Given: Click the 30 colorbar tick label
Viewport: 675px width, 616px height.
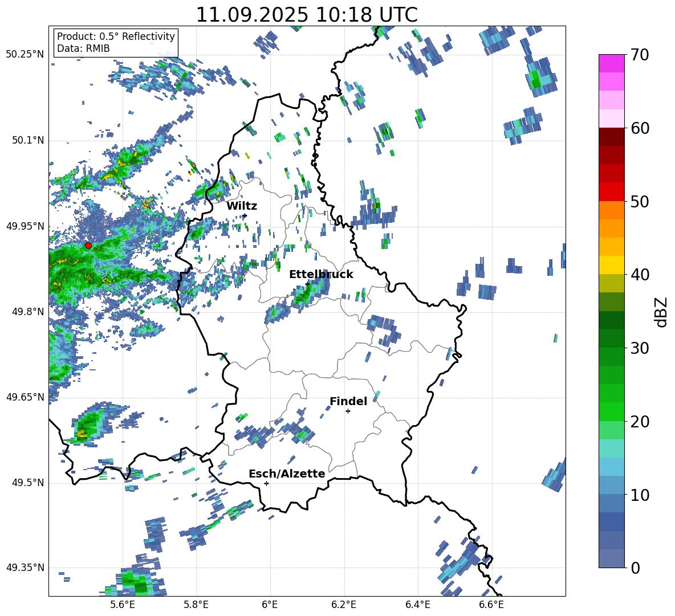Looking at the screenshot, I should (640, 348).
